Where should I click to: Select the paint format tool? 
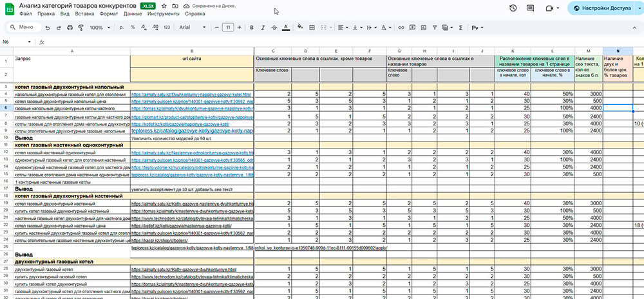coord(80,28)
